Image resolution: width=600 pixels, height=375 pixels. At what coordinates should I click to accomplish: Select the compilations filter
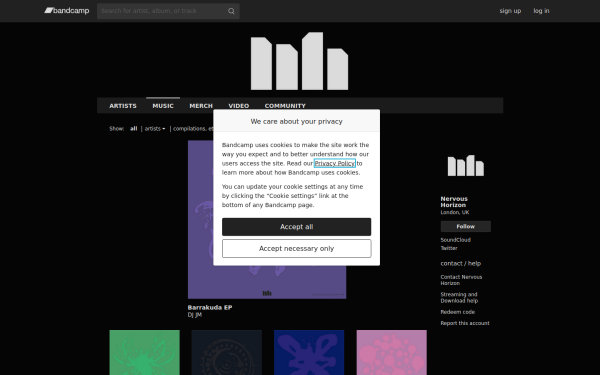(x=193, y=129)
